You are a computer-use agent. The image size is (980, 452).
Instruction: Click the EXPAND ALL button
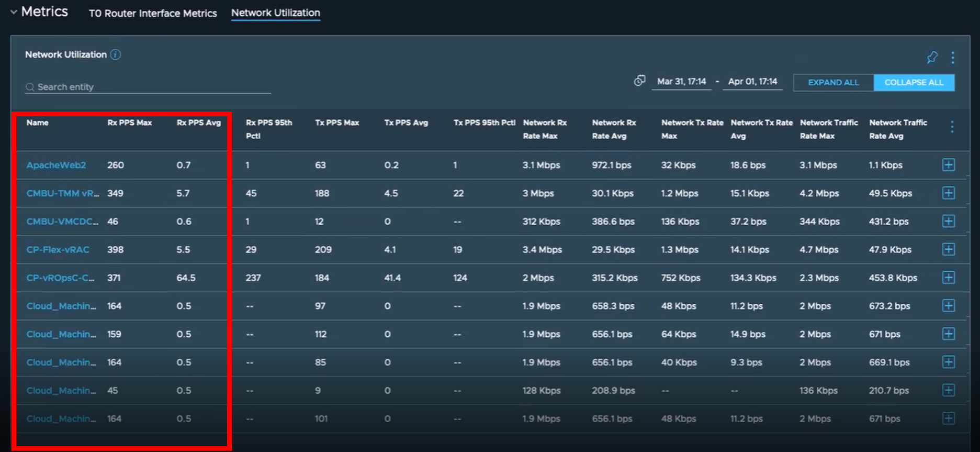point(833,82)
